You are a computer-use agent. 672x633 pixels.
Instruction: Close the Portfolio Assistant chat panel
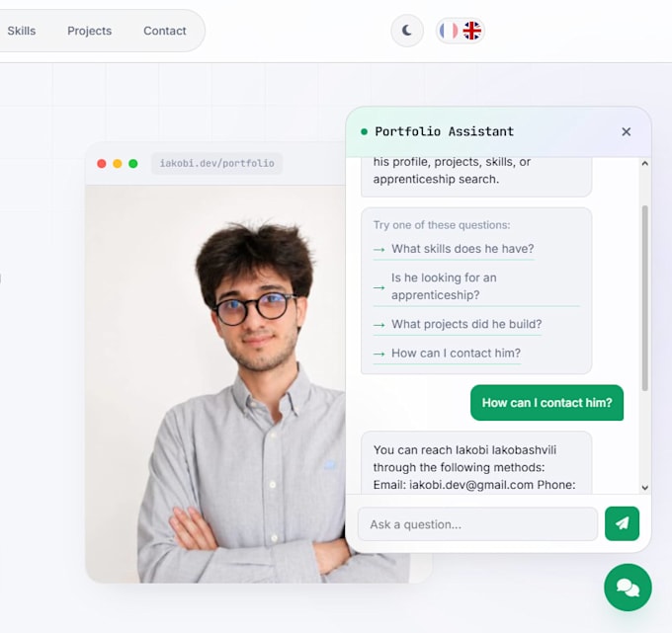[x=627, y=131]
